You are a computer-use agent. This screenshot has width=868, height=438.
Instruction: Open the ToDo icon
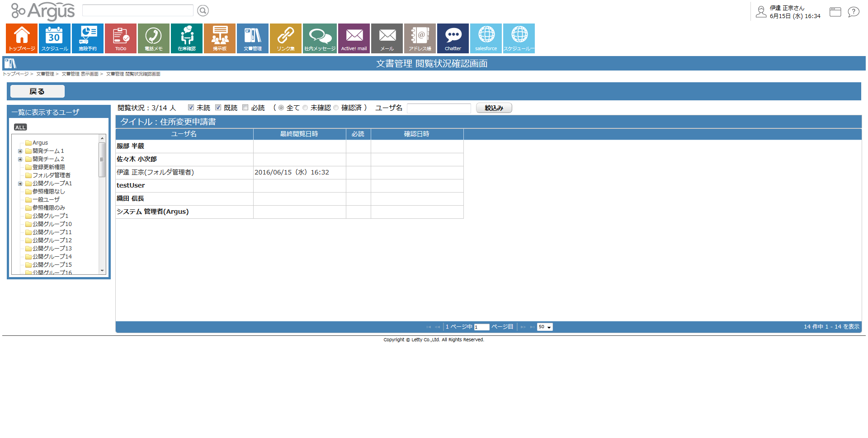point(121,38)
